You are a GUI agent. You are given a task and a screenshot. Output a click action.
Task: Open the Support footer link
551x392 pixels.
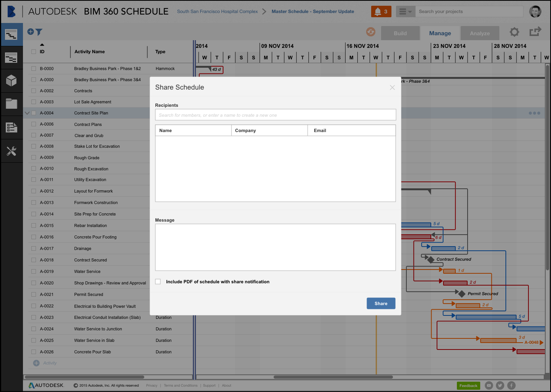click(x=209, y=385)
